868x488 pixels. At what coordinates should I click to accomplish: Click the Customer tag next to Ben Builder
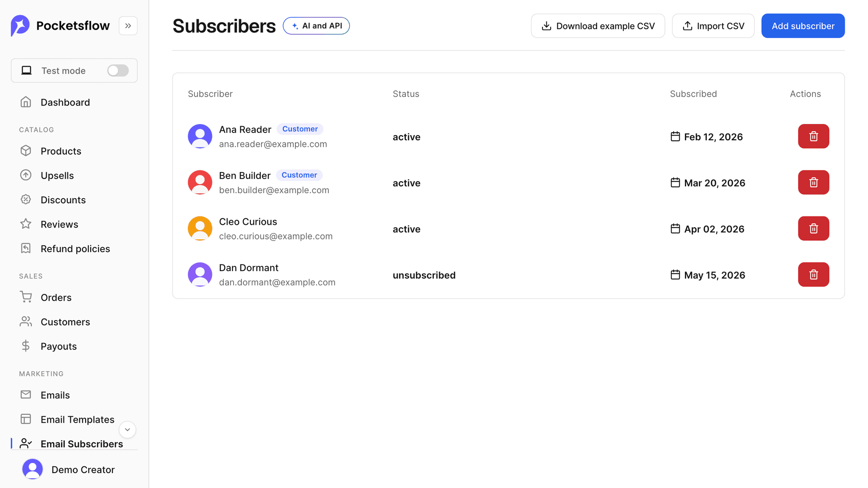pos(299,175)
